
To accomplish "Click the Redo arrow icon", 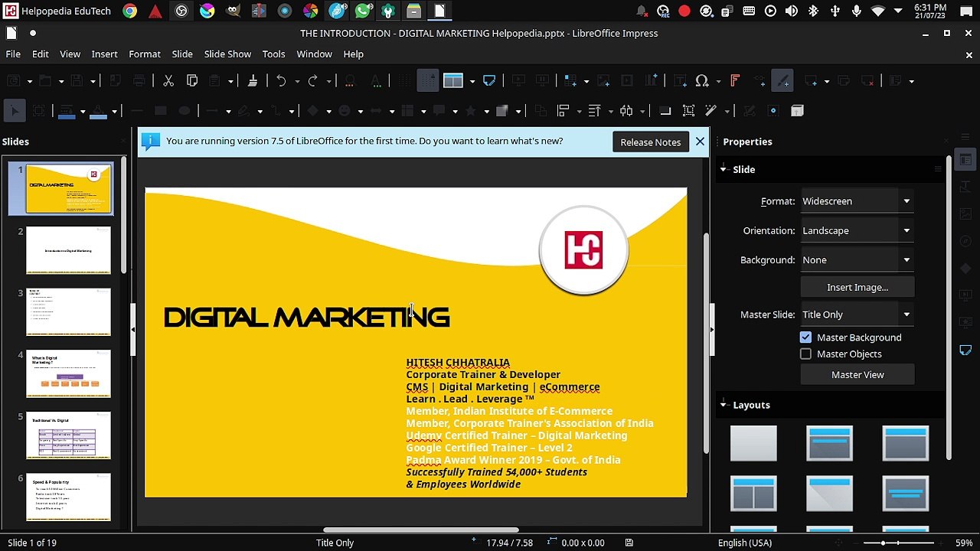I will pyautogui.click(x=312, y=81).
